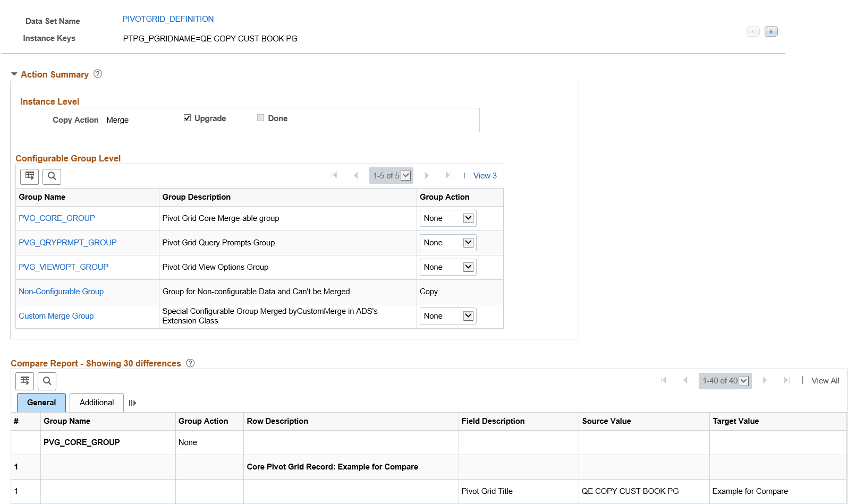
Task: Switch to the Additional tab
Action: point(96,403)
